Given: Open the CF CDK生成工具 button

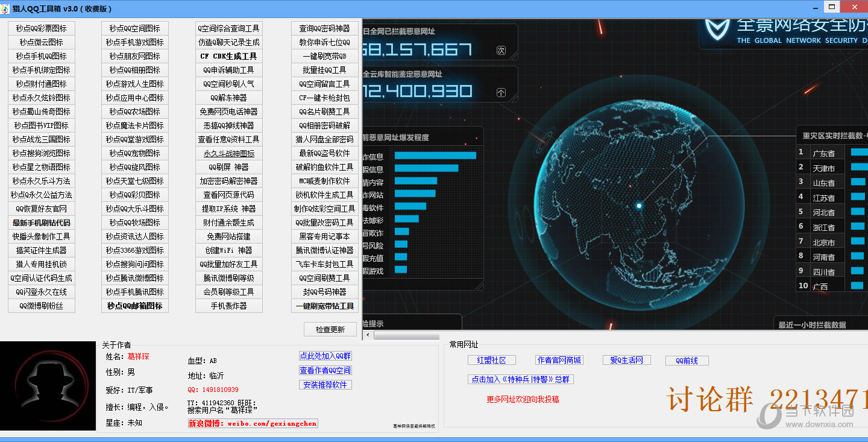Looking at the screenshot, I should pos(229,56).
